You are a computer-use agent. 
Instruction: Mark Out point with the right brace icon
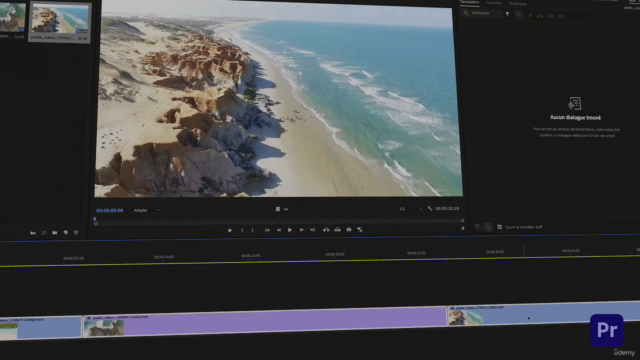click(x=253, y=231)
